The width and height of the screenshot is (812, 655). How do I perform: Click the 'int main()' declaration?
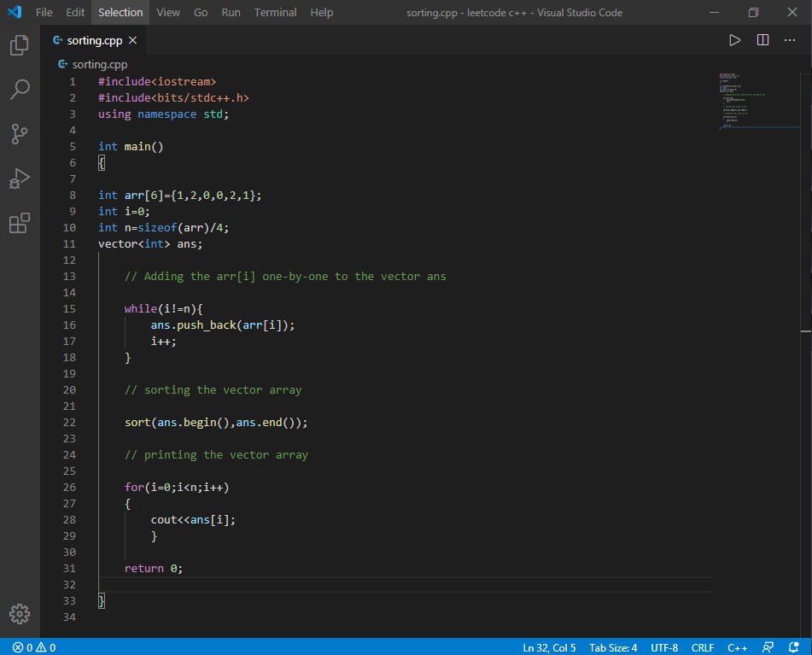131,147
